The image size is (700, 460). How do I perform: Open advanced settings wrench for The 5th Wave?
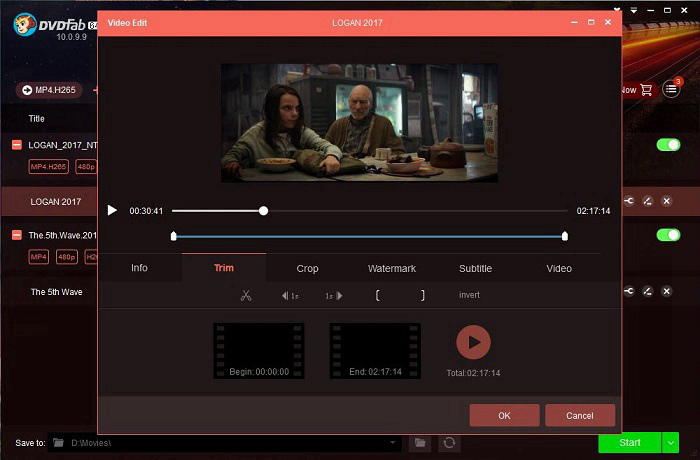(629, 291)
